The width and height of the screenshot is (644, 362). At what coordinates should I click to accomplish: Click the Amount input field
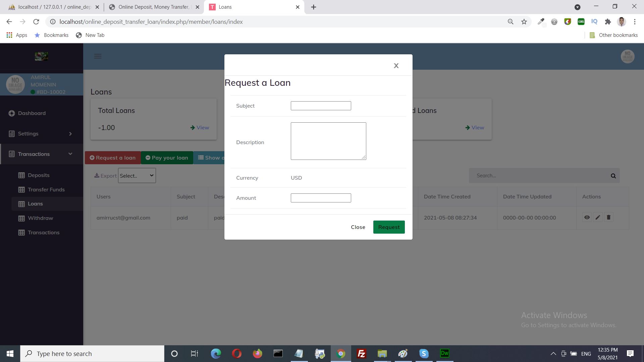point(321,198)
